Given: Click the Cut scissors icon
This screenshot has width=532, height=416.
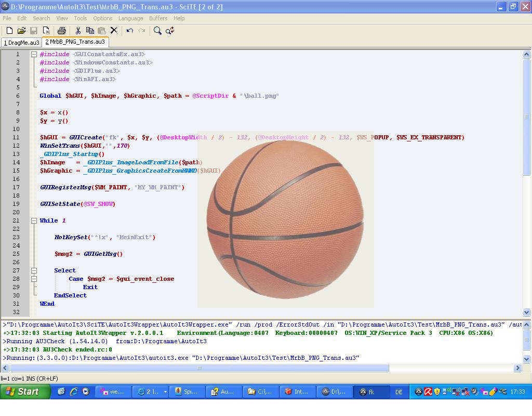Looking at the screenshot, I should [78, 31].
